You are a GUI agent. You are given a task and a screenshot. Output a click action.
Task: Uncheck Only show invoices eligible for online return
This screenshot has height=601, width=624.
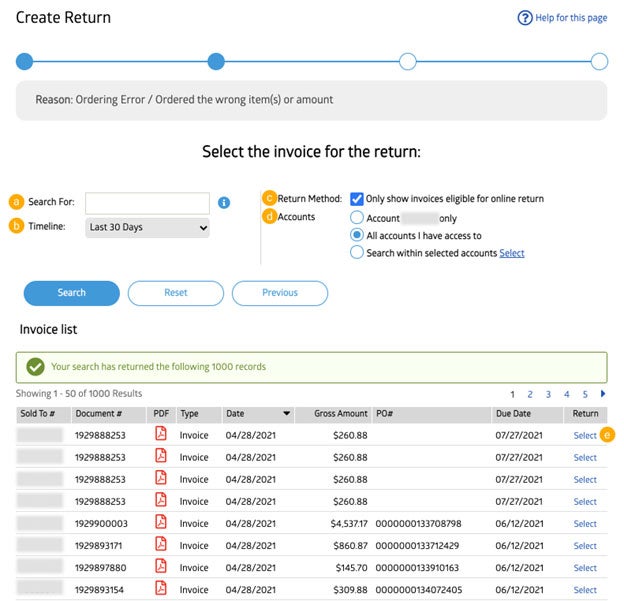pyautogui.click(x=357, y=199)
